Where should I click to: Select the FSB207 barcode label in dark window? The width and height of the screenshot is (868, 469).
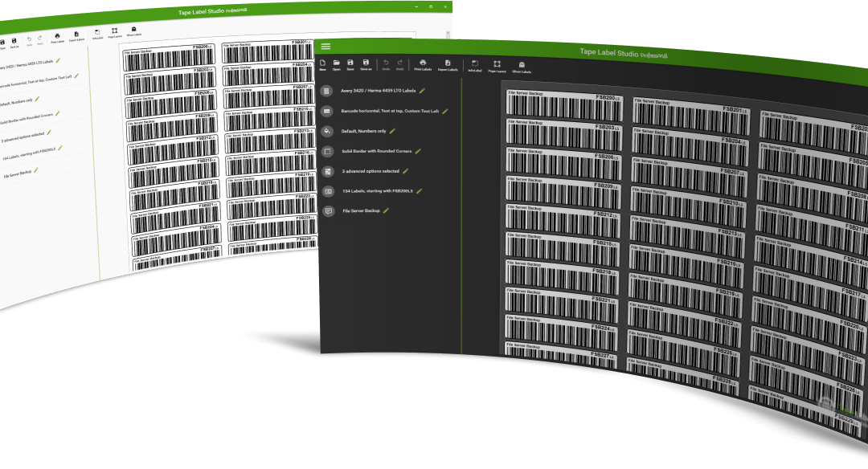690,176
